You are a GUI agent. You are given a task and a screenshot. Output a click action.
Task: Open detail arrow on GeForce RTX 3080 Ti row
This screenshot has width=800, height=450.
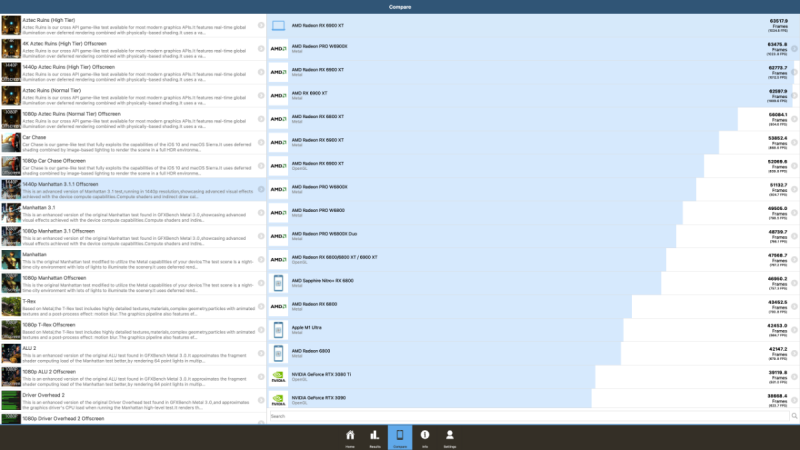click(794, 377)
